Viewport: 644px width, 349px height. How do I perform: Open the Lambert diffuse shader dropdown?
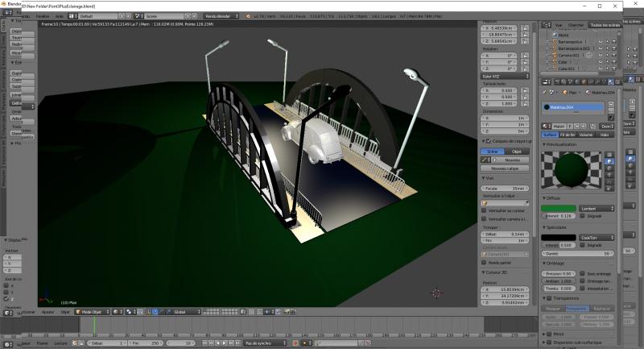(x=597, y=208)
